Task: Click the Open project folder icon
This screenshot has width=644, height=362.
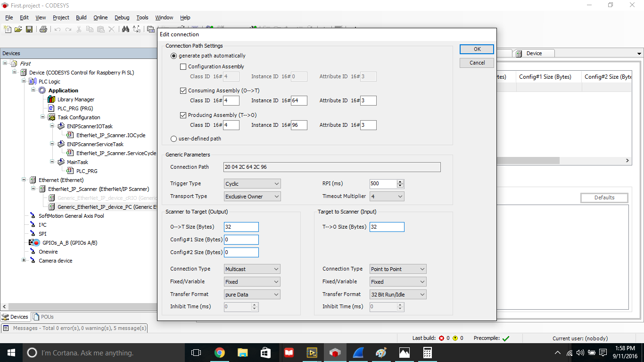Action: click(x=18, y=29)
